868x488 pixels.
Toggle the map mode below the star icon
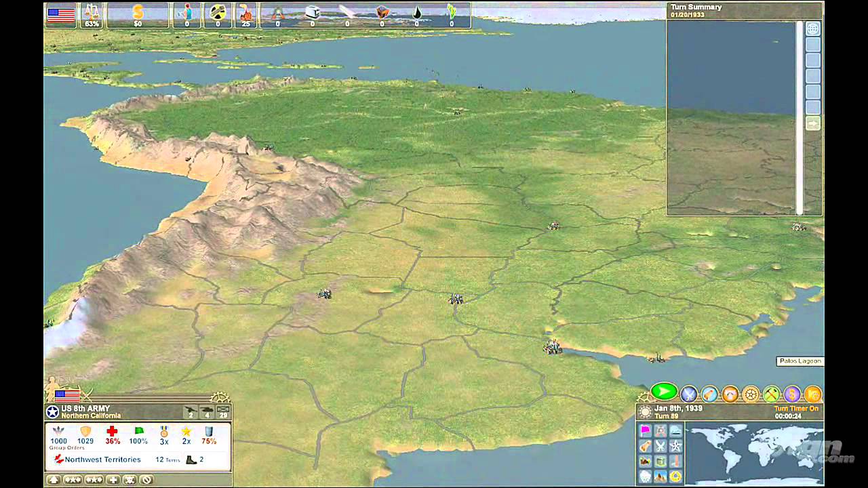(676, 462)
